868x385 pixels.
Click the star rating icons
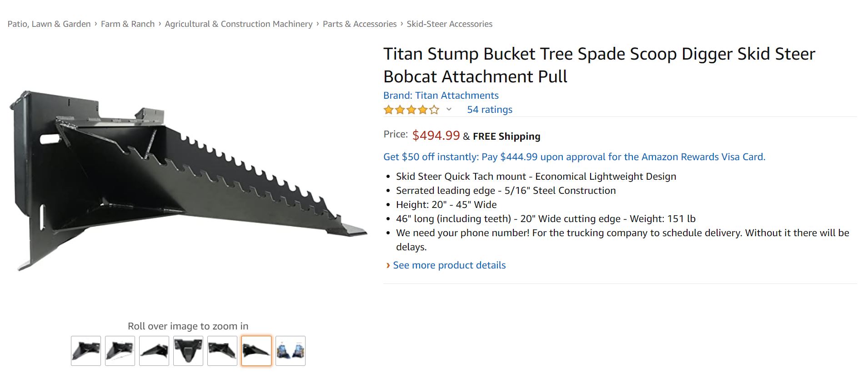click(x=411, y=110)
